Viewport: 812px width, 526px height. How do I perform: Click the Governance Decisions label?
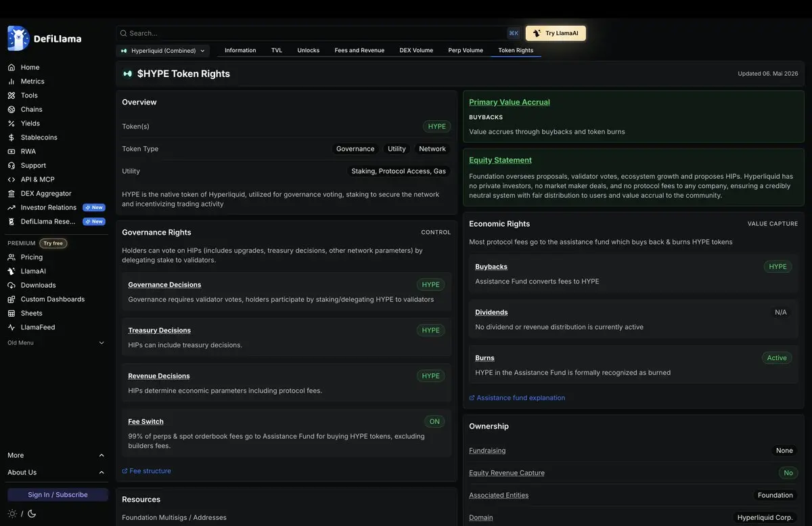(x=164, y=285)
